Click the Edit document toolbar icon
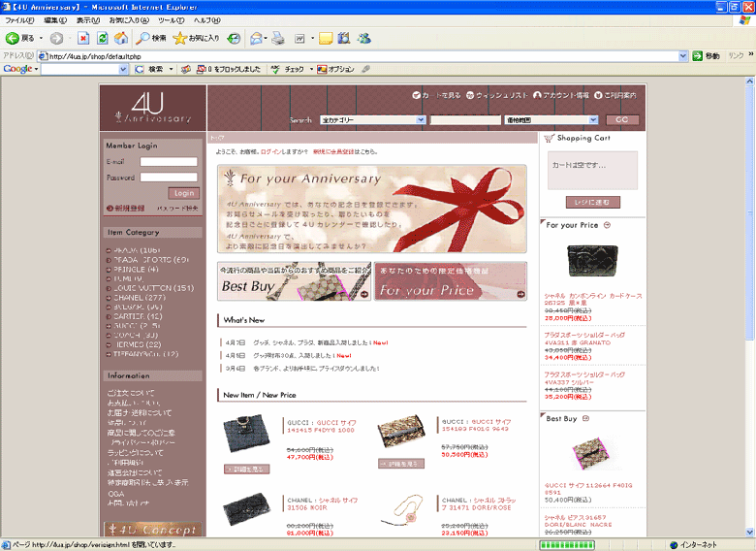Screen dimensions: 756x551 pyautogui.click(x=299, y=38)
